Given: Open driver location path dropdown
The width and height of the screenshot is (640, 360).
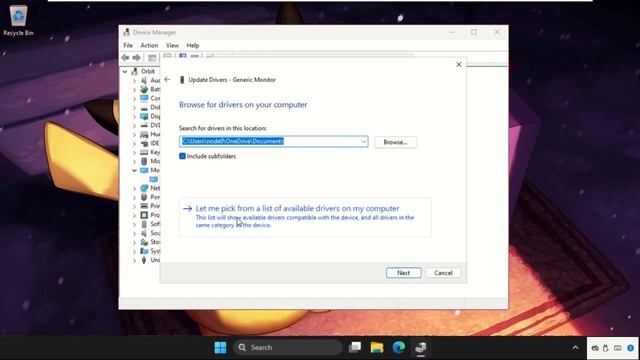Looking at the screenshot, I should point(363,142).
